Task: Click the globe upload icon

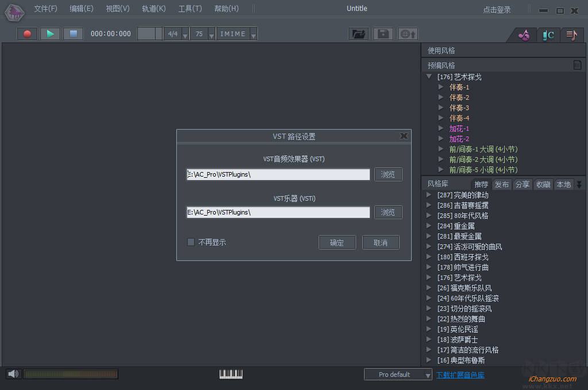Action: point(408,34)
